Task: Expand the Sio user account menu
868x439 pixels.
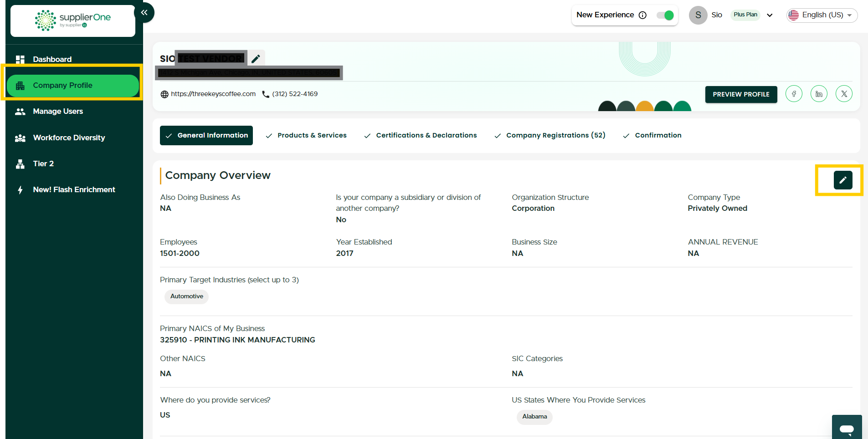Action: (770, 15)
